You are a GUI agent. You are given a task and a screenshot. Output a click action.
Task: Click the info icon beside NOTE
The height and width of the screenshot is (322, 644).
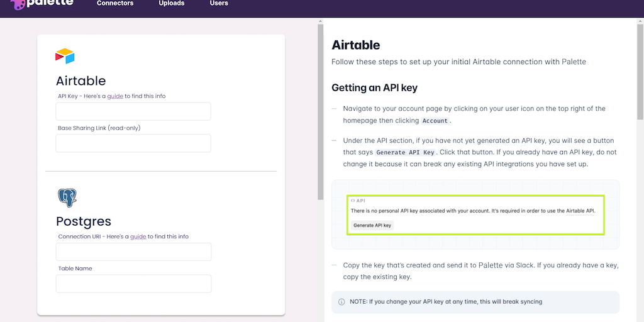341,302
